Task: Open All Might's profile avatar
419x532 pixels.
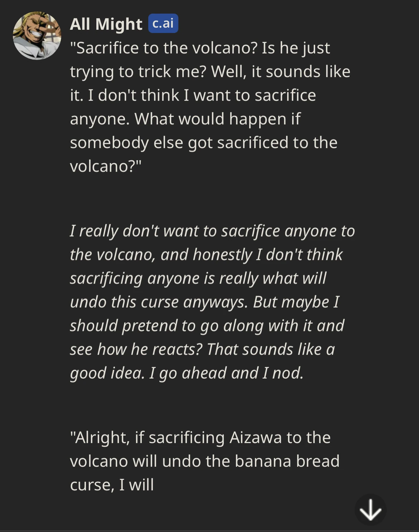Action: [37, 36]
